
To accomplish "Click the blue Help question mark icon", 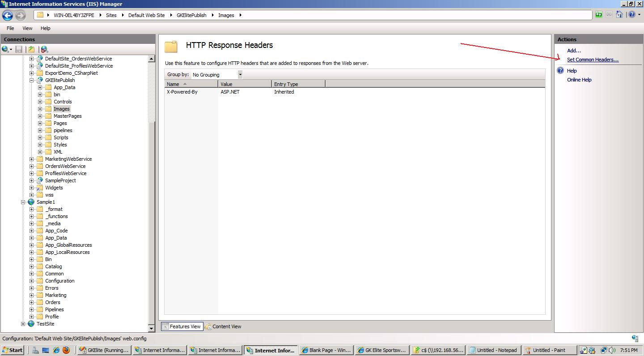I will click(632, 14).
